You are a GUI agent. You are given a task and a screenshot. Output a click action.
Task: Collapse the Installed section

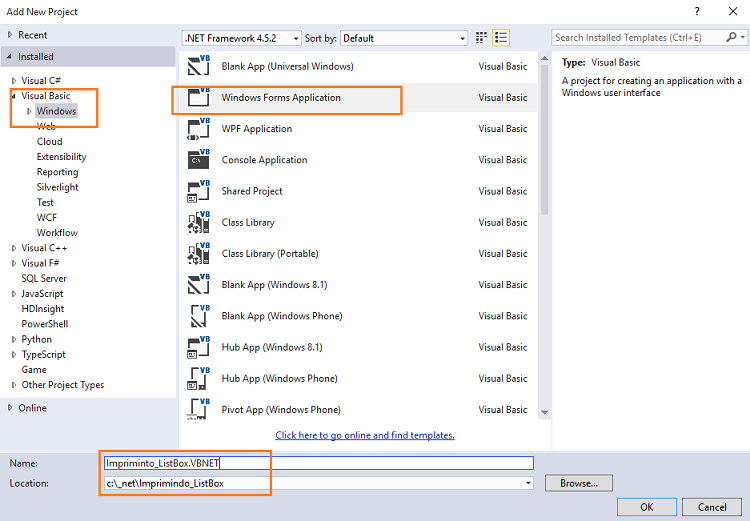point(10,56)
